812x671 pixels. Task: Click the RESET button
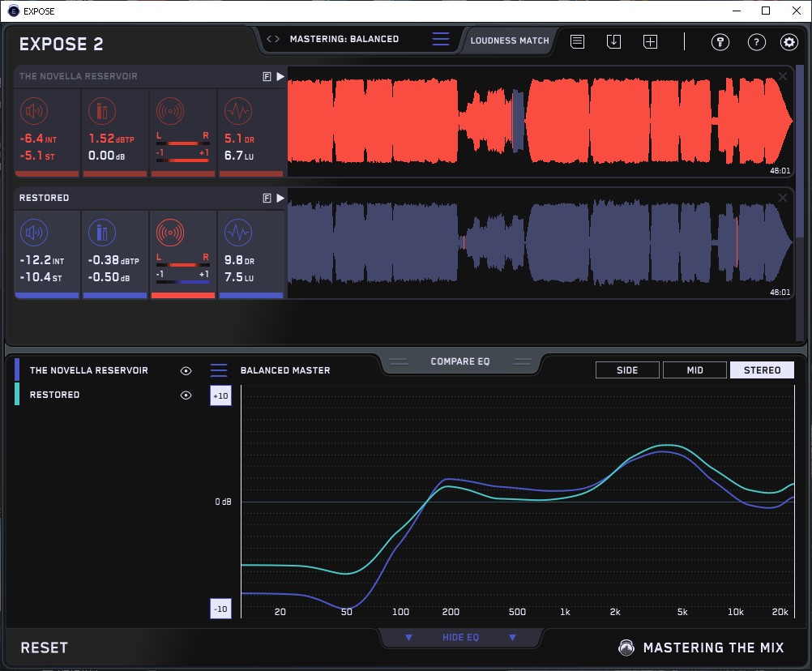(x=44, y=647)
